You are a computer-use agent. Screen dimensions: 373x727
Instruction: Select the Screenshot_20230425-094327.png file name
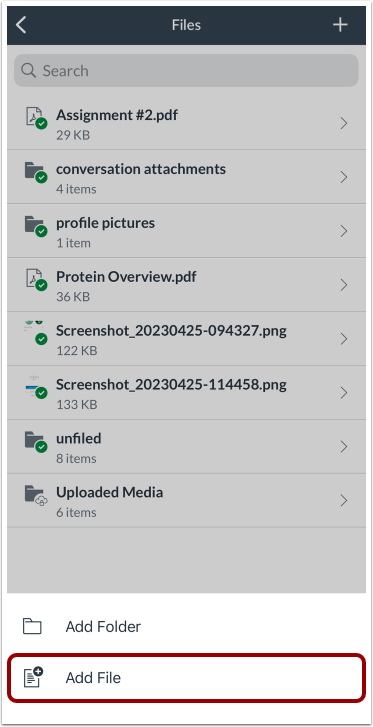tap(171, 331)
